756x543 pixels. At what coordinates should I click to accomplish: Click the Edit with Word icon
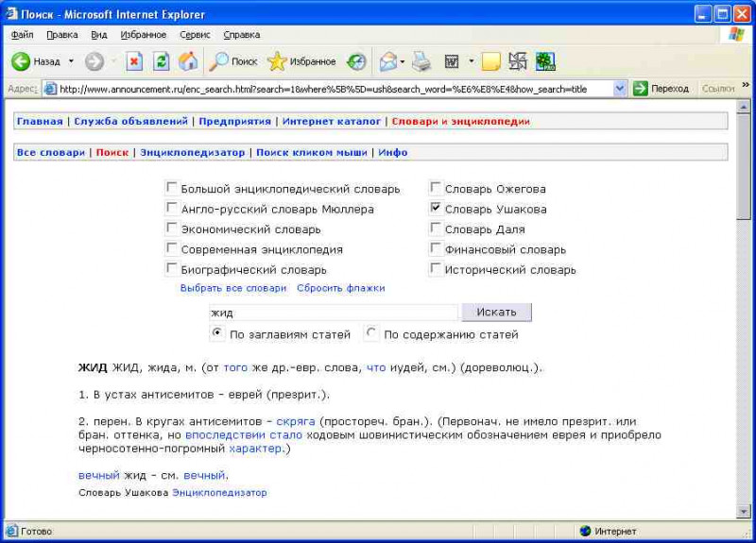click(x=452, y=61)
